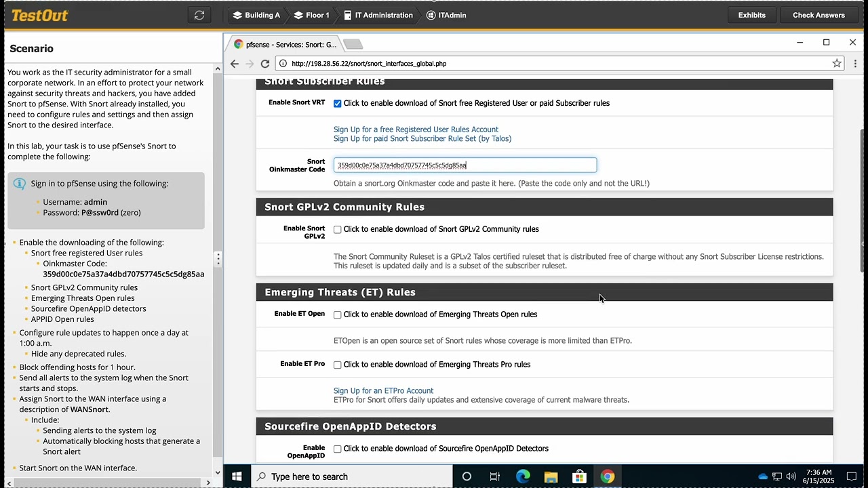This screenshot has width=868, height=488.
Task: Click the Scenario heading
Action: point(31,49)
